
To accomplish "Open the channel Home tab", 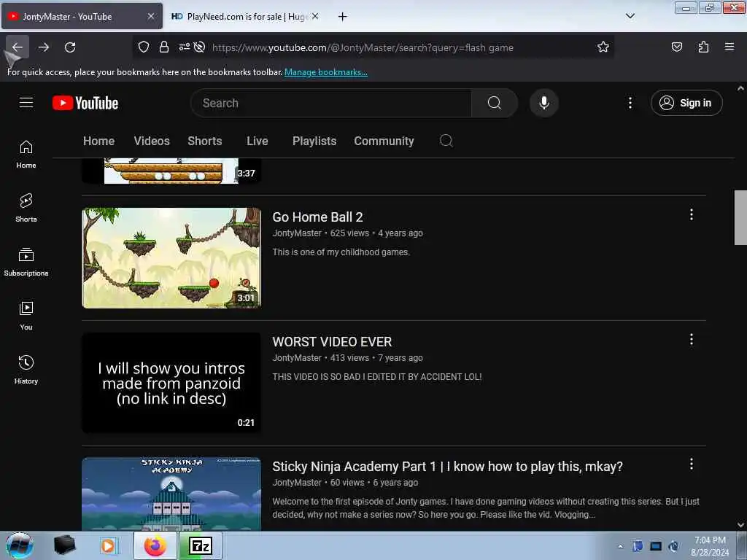I will pos(98,141).
